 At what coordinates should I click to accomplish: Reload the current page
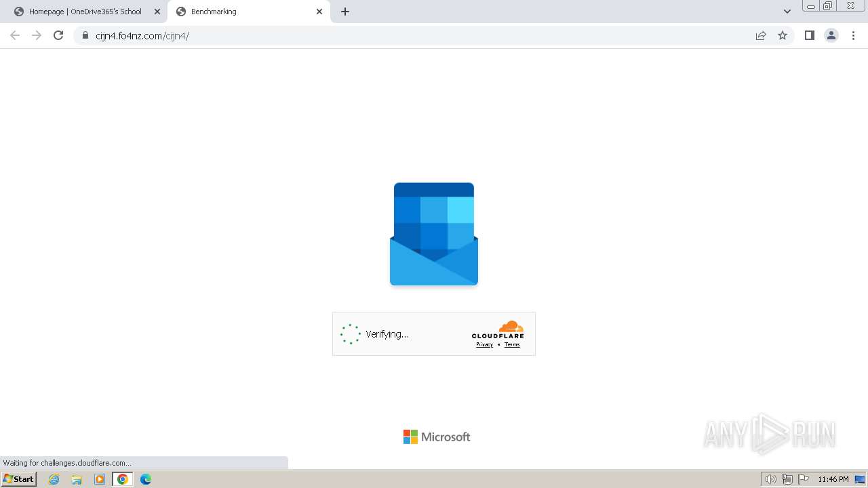point(58,35)
